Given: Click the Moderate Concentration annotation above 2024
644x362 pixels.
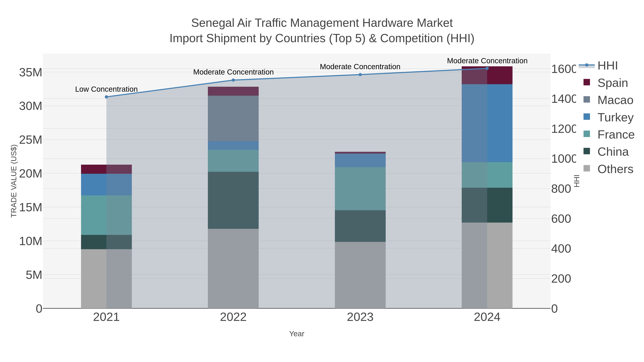Looking at the screenshot, I should (487, 61).
